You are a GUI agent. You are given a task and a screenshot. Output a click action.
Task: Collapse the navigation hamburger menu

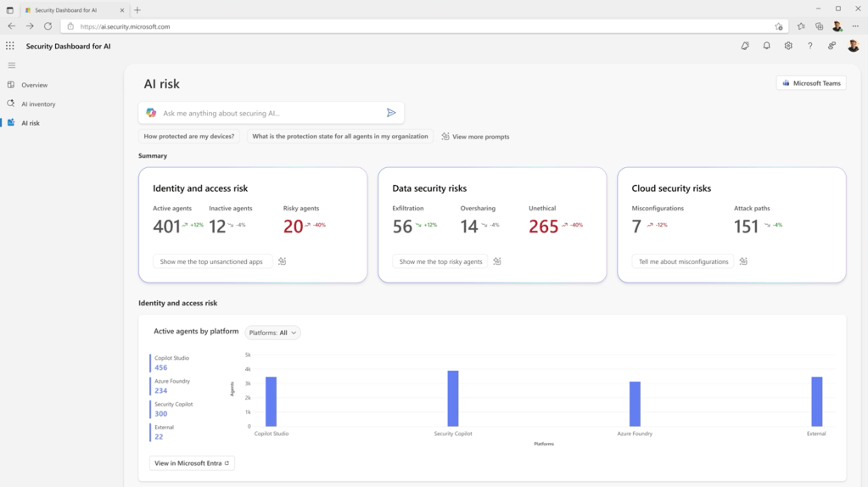12,65
